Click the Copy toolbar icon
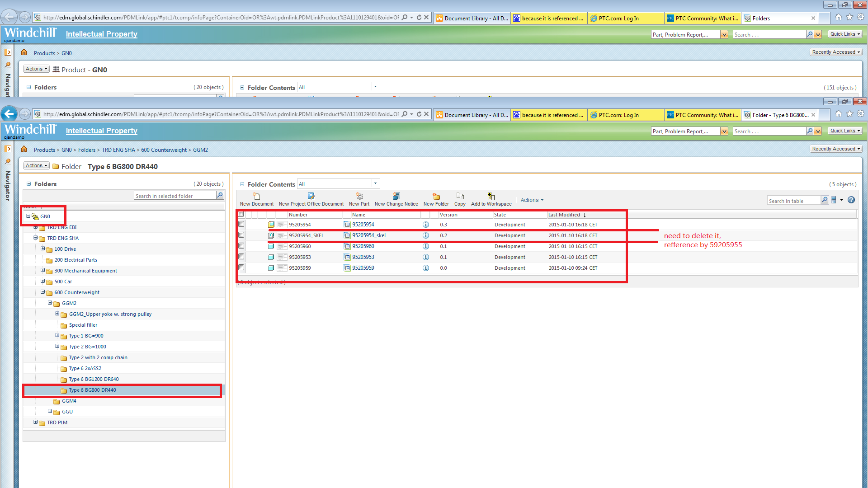 point(460,196)
